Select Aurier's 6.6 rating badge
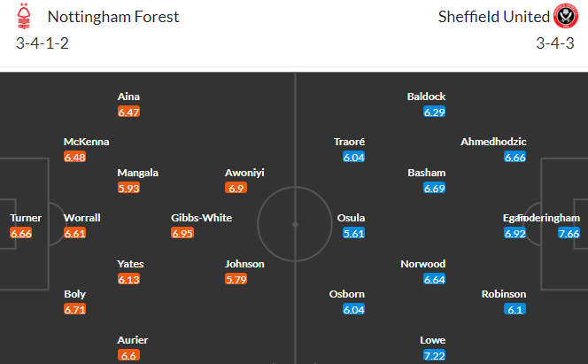 point(128,355)
